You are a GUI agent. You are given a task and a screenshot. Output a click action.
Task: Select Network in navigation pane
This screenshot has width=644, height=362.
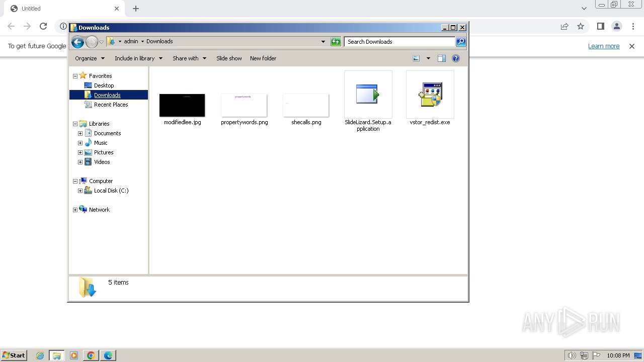click(x=99, y=210)
